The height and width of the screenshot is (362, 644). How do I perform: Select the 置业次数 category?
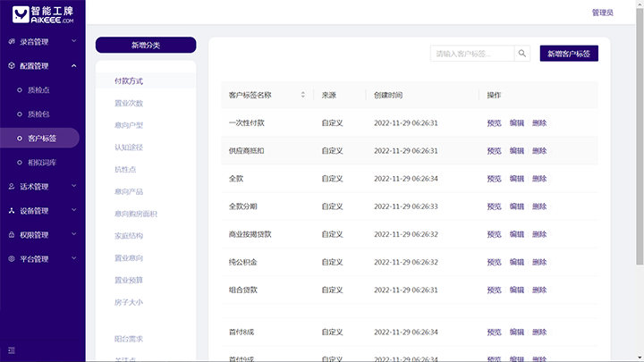128,104
